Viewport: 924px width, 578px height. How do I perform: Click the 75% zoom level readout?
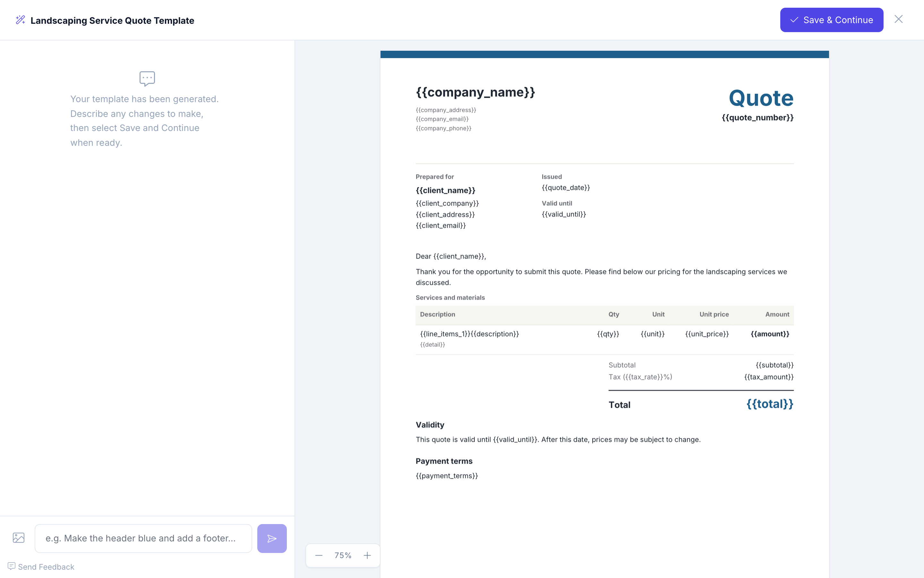[343, 556]
